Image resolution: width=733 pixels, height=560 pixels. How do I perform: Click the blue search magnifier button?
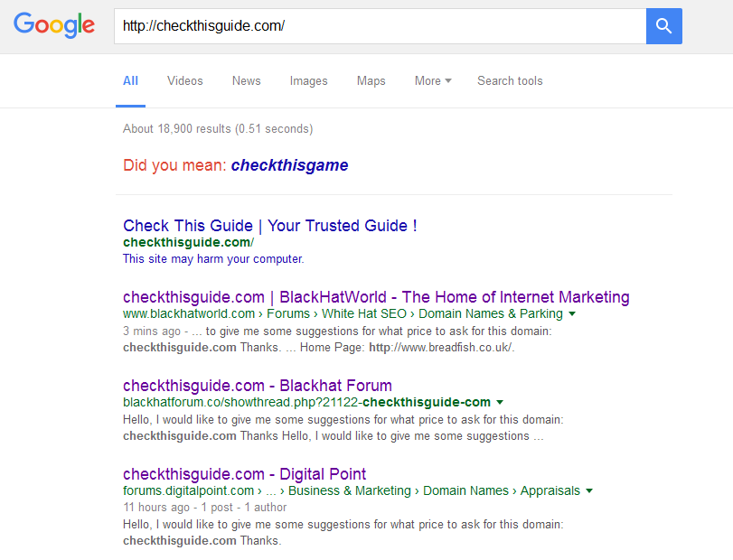coord(663,26)
